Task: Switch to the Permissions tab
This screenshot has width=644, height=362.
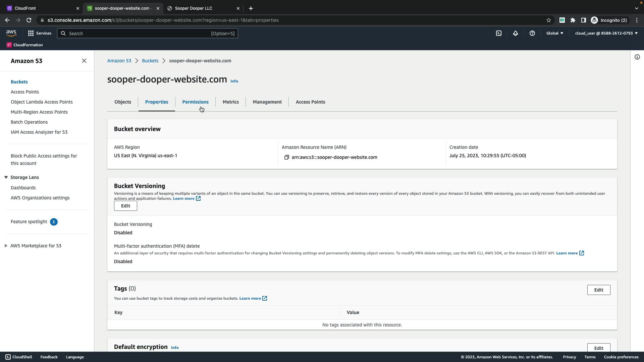Action: pos(195,102)
